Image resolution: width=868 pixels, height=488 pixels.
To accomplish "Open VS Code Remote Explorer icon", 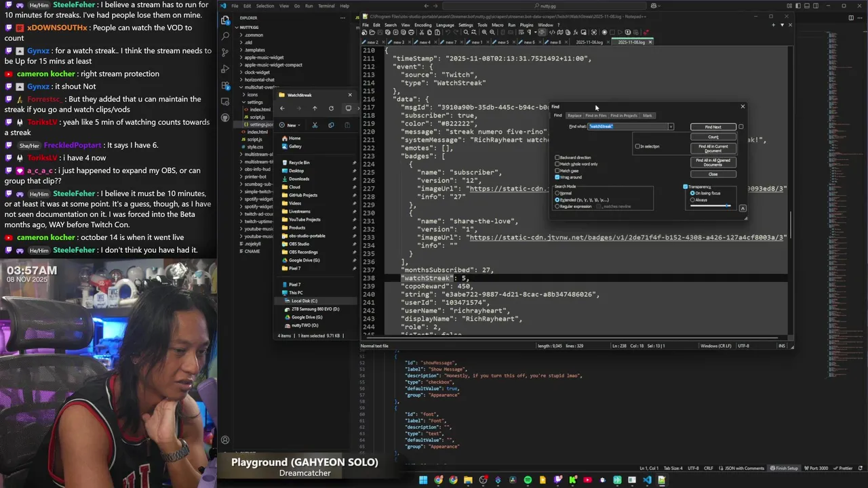I will (225, 102).
